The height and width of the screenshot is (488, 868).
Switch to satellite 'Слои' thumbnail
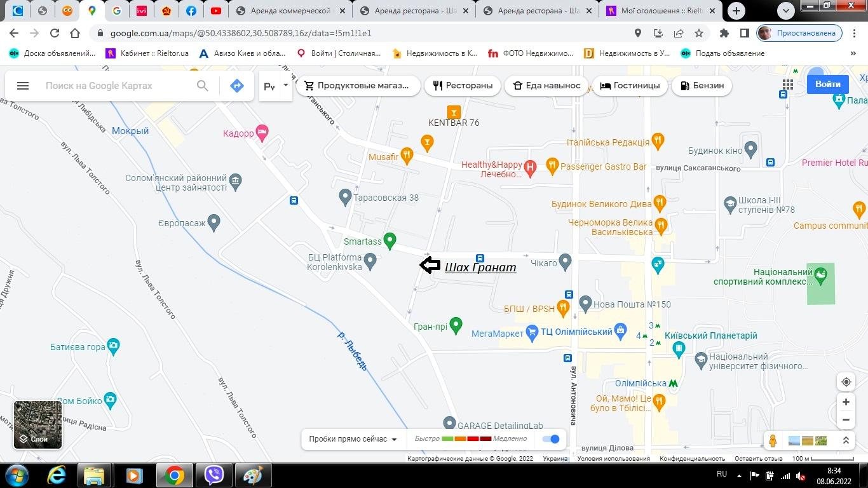point(38,424)
